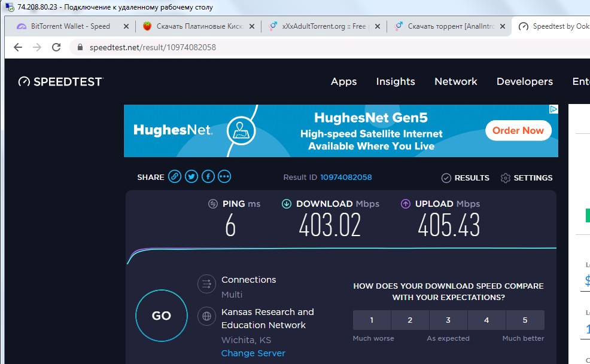The width and height of the screenshot is (590, 364).
Task: Click the Connections label
Action: (249, 280)
